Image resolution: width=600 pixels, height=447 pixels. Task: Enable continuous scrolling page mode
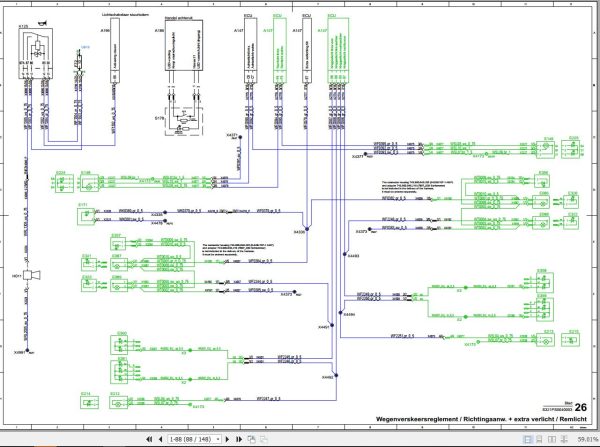click(540, 439)
